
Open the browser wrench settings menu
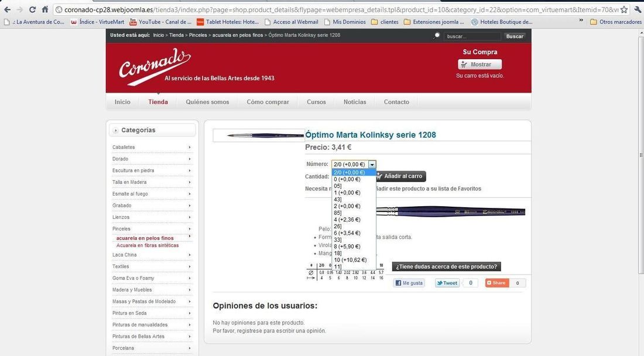(638, 9)
